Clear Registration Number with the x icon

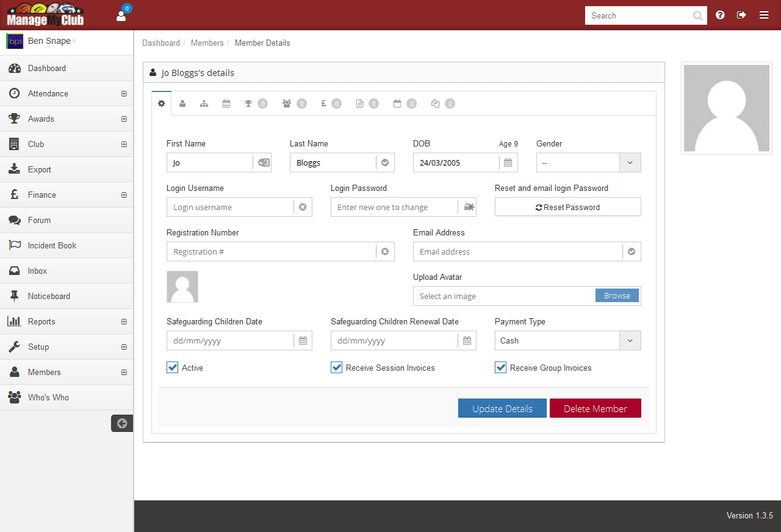(385, 252)
